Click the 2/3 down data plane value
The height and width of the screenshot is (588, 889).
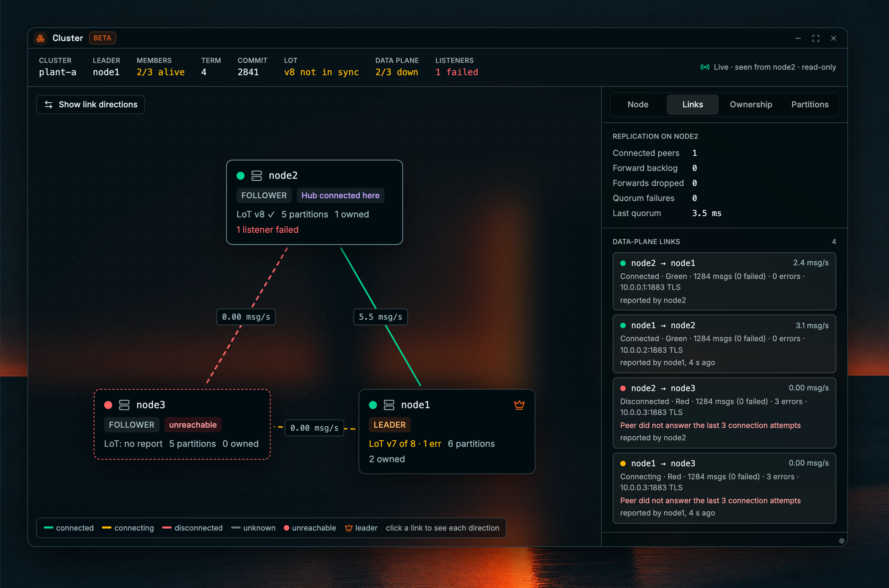(x=397, y=72)
